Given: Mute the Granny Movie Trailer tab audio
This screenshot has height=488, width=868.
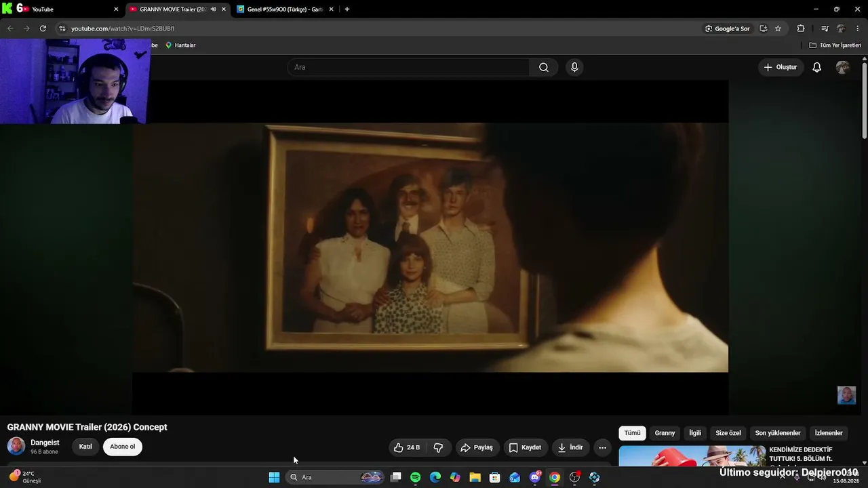Looking at the screenshot, I should [214, 9].
